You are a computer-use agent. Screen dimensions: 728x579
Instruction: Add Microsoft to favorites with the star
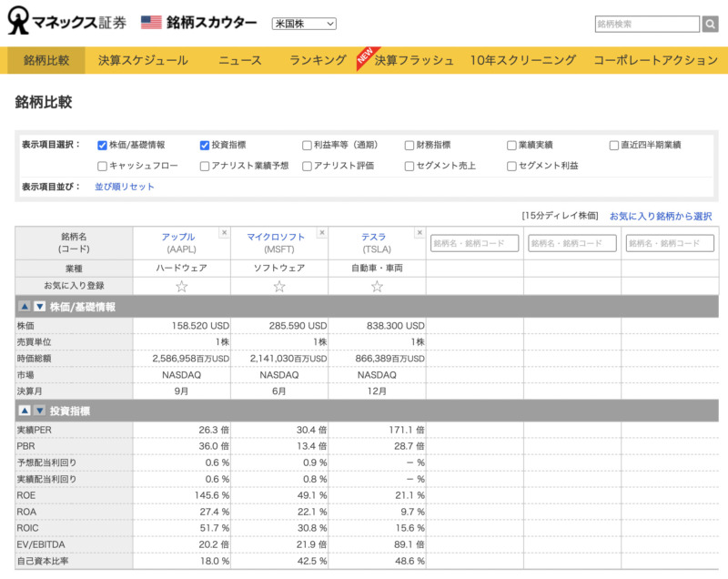pyautogui.click(x=279, y=286)
